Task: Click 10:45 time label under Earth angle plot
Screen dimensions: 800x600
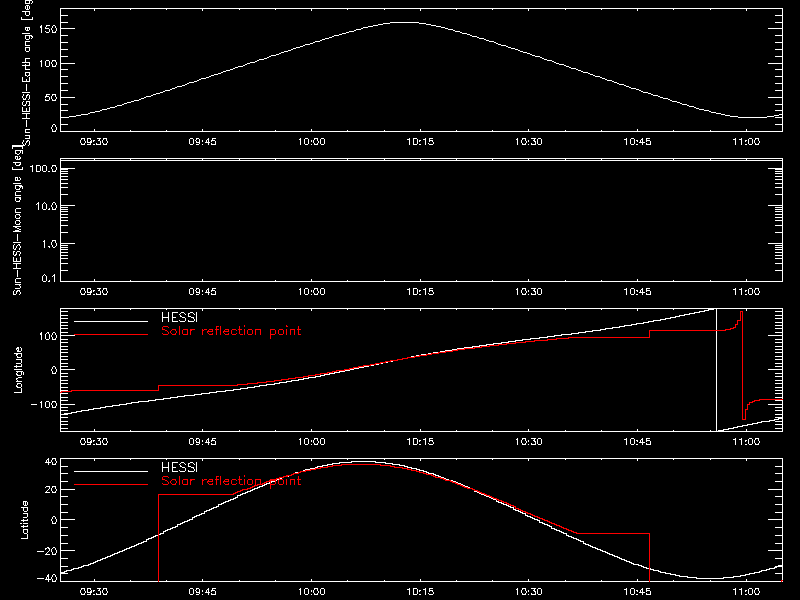Action: 637,142
